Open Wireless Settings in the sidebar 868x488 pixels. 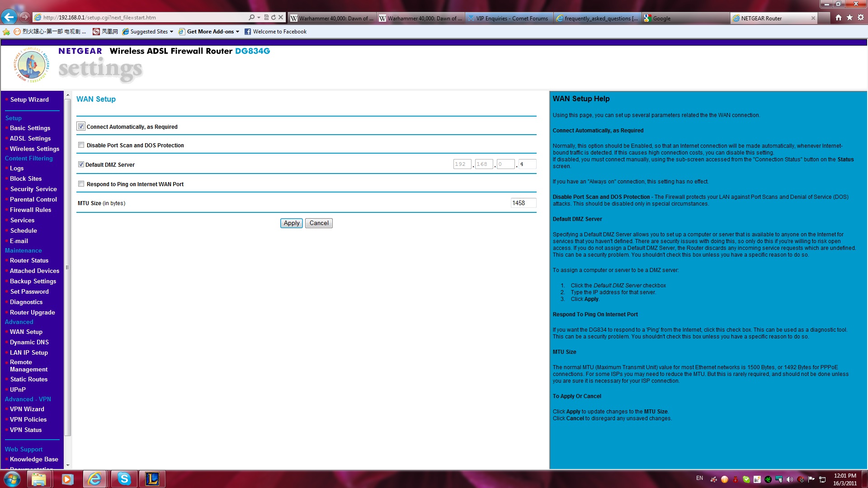pyautogui.click(x=34, y=149)
